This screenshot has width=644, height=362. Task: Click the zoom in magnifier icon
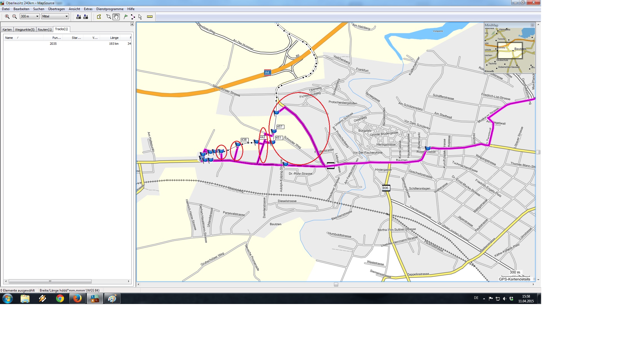(7, 17)
